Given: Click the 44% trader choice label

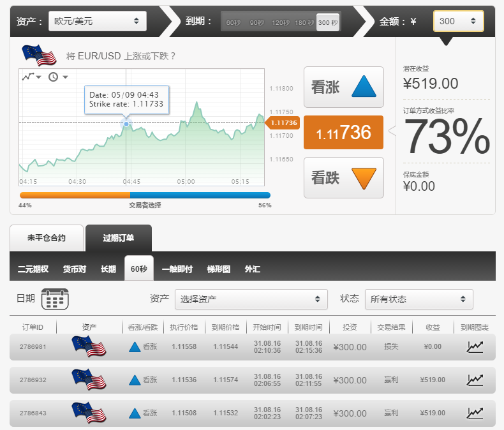Looking at the screenshot, I should 25,205.
